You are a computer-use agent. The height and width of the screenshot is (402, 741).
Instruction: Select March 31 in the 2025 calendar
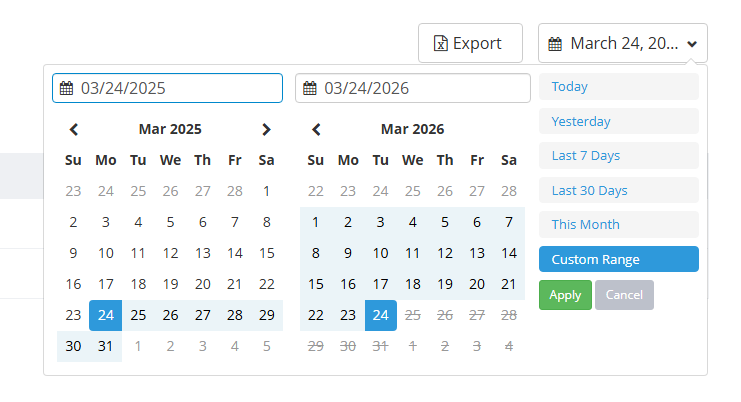(x=105, y=346)
